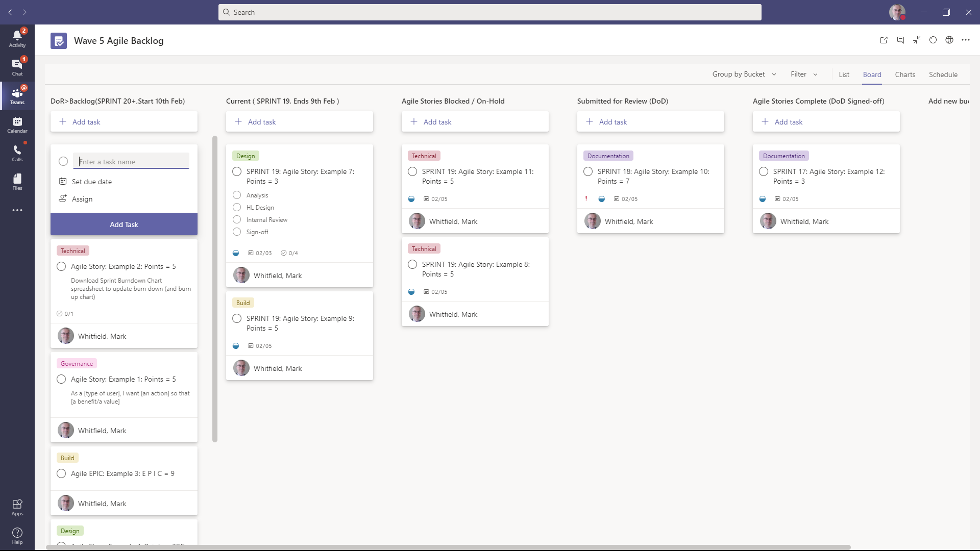Open Calls from the left rail
Image resolution: width=980 pixels, height=551 pixels.
[x=17, y=153]
